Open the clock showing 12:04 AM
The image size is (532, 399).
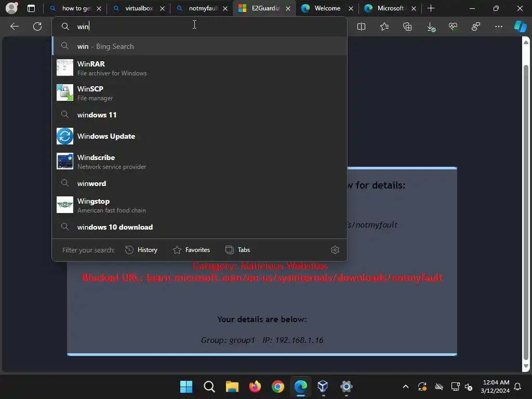(495, 387)
